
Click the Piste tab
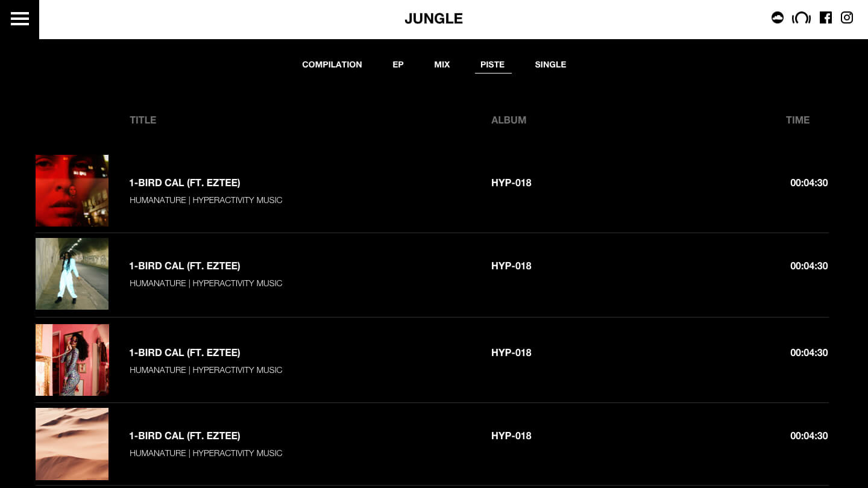click(492, 64)
